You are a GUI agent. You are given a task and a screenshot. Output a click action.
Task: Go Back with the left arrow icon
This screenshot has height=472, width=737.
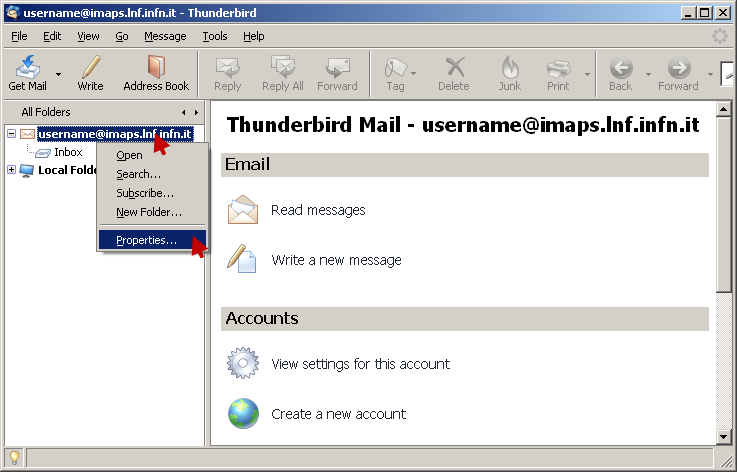(x=621, y=68)
